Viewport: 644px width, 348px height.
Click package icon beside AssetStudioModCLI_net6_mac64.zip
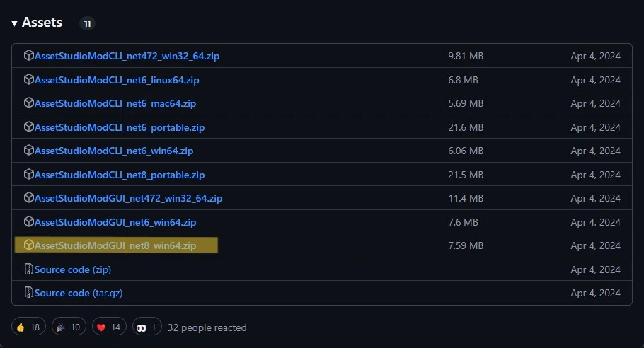coord(29,103)
